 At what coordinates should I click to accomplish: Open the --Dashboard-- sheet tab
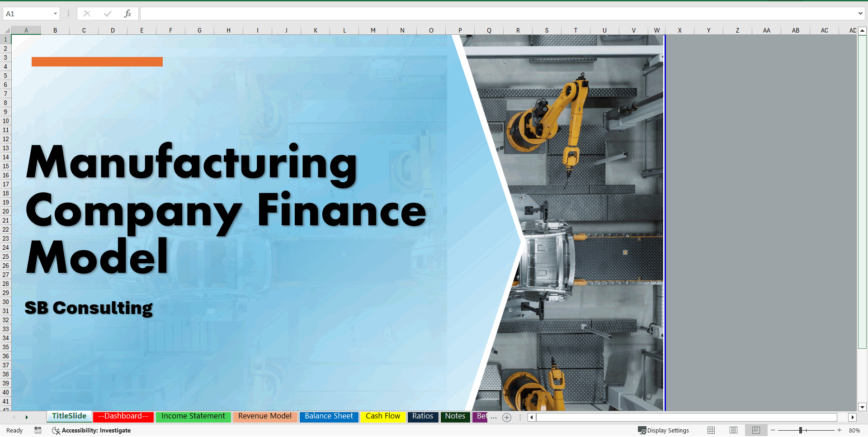123,416
